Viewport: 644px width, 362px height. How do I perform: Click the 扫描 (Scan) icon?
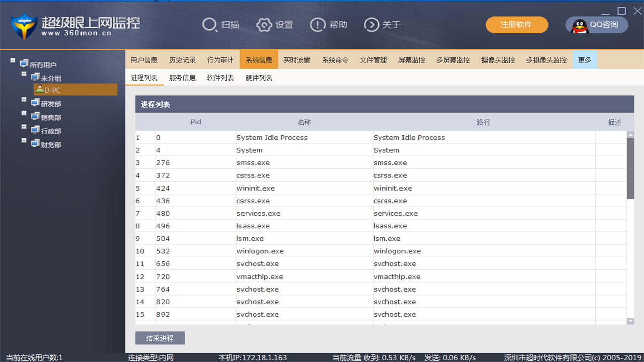[x=209, y=25]
